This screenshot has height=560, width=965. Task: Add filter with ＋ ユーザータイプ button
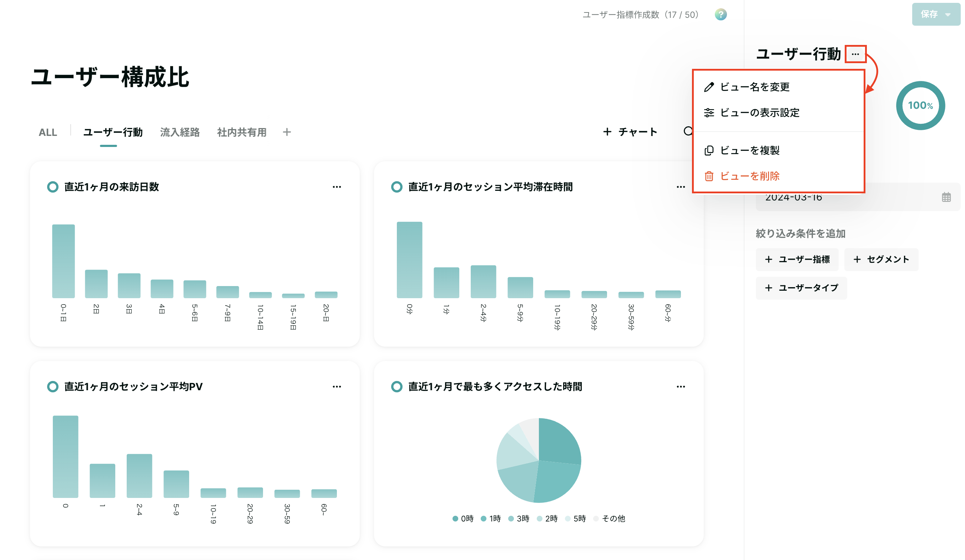click(801, 288)
